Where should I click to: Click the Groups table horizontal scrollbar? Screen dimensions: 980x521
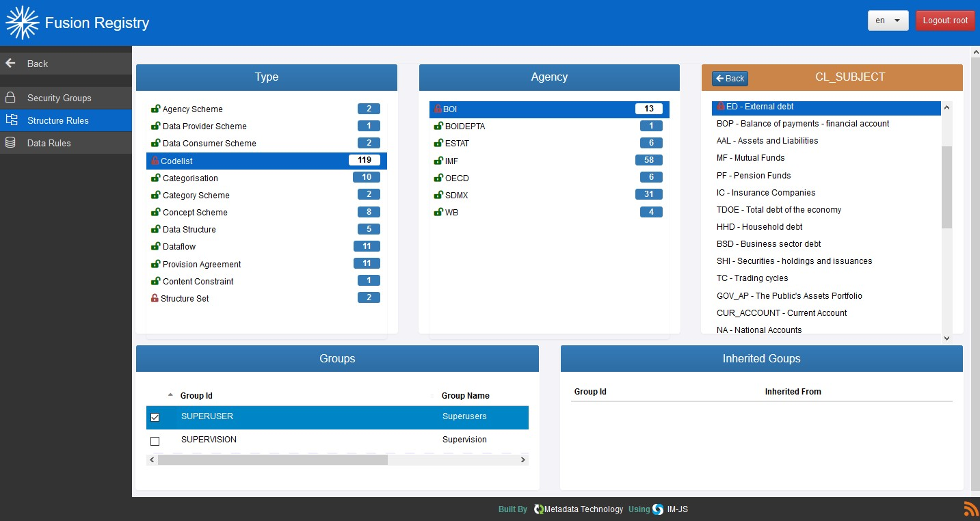click(x=272, y=460)
